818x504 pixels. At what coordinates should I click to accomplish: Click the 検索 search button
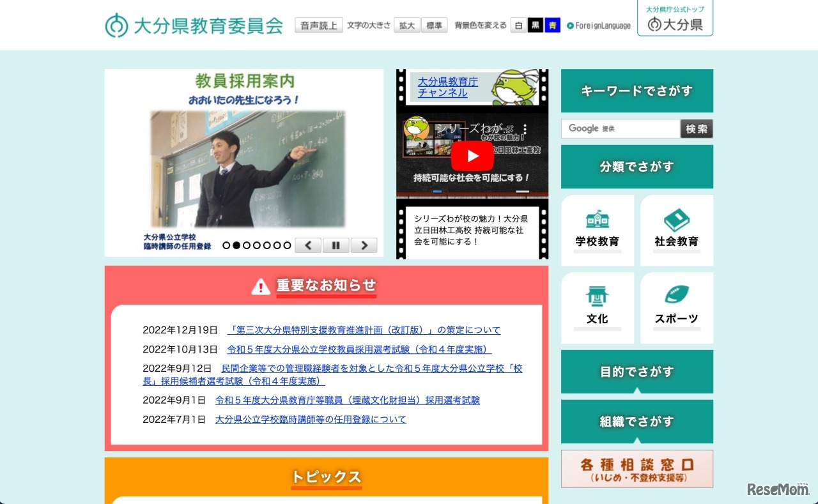pos(697,128)
